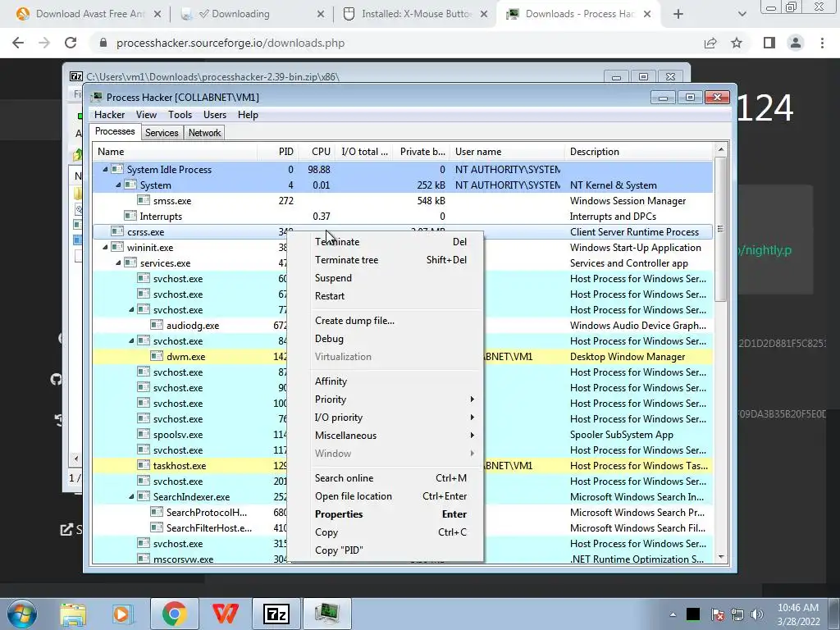The width and height of the screenshot is (840, 630).
Task: Click the Interrupts row icon
Action: pyautogui.click(x=130, y=216)
